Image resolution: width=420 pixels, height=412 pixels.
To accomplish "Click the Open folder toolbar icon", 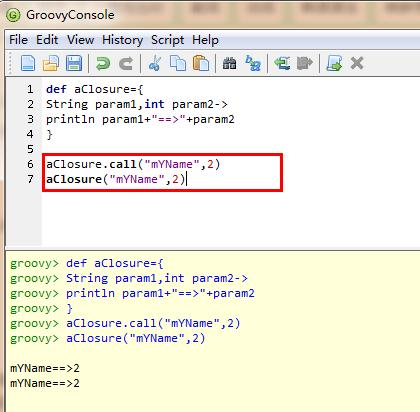I will 51,63.
